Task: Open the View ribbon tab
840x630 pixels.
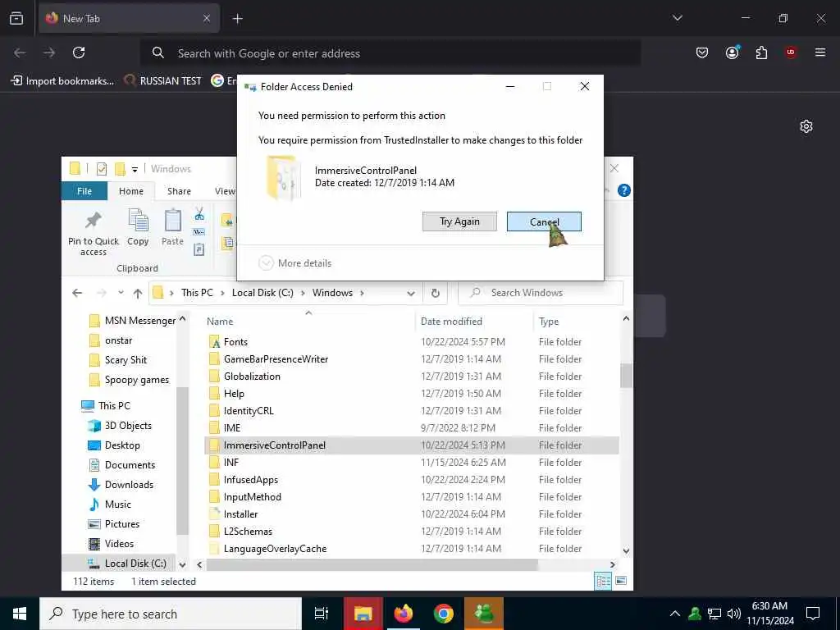Action: pos(225,191)
